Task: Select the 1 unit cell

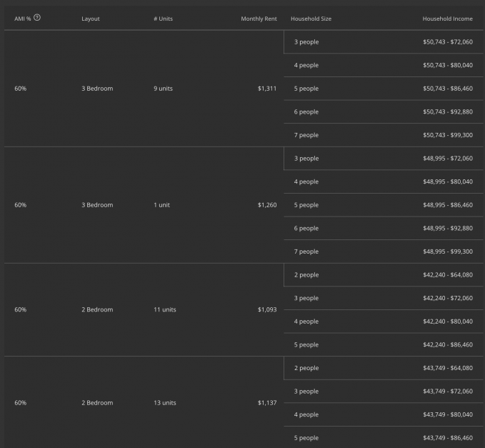Action: pyautogui.click(x=161, y=205)
